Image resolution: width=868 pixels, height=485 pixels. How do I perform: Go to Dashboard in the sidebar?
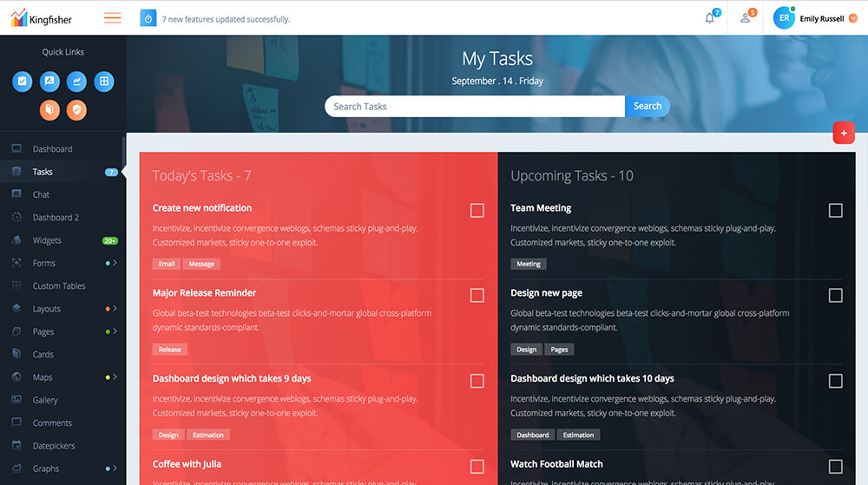coord(52,149)
